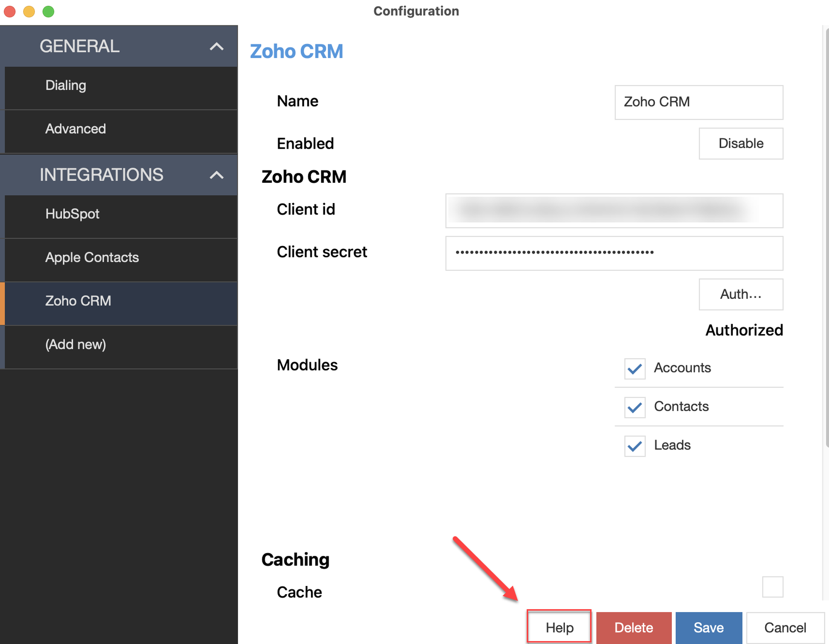Enable the Cache checkbox
The image size is (829, 644).
click(x=772, y=586)
